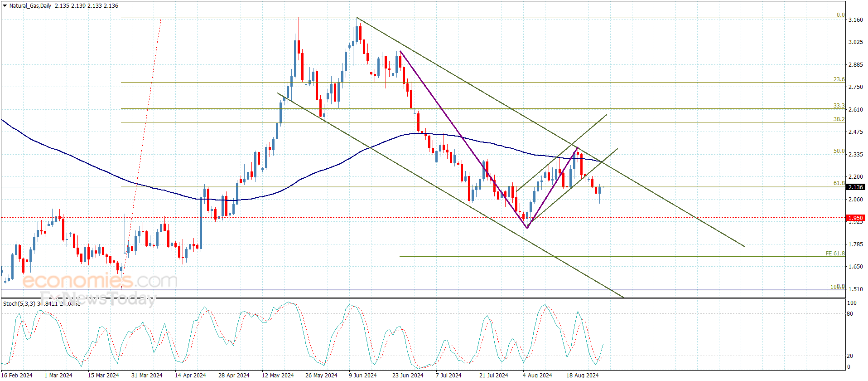The image size is (868, 381).
Task: Click the 38.2 Fibonacci retracement label
Action: [839, 119]
